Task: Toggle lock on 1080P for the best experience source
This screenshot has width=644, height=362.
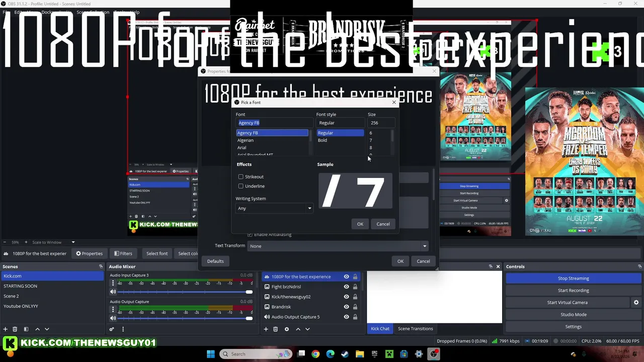Action: click(355, 277)
